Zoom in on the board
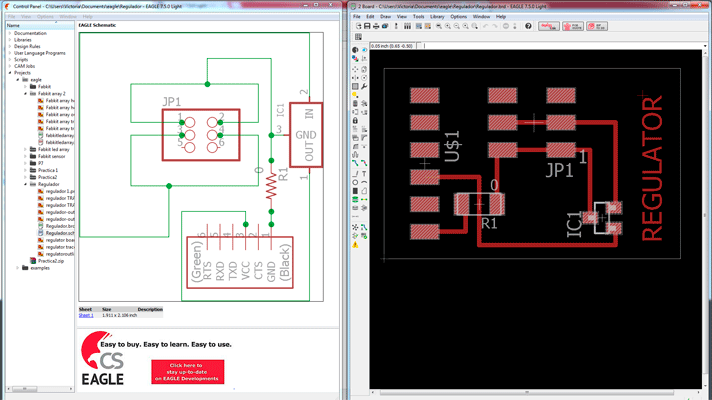Screen dimensions: 712x400 coord(448,26)
